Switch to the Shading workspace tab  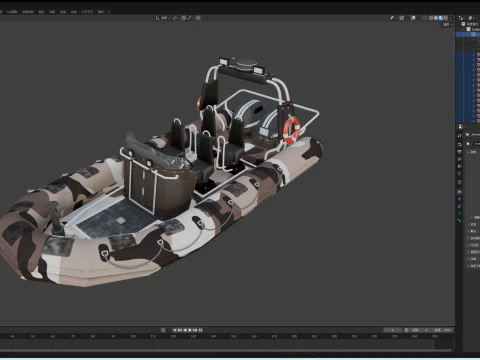[x=42, y=12]
